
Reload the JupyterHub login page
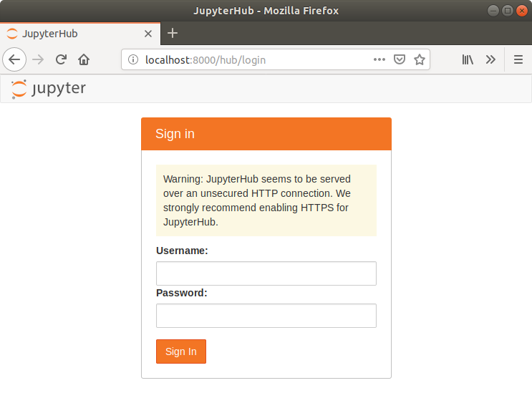[x=61, y=59]
